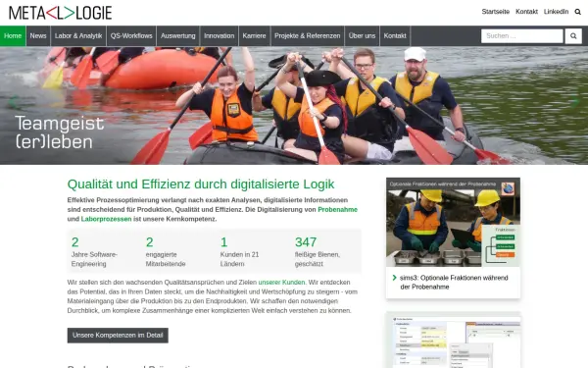Visit the LinkedIn link
Image resolution: width=588 pixels, height=368 pixels.
coord(556,12)
